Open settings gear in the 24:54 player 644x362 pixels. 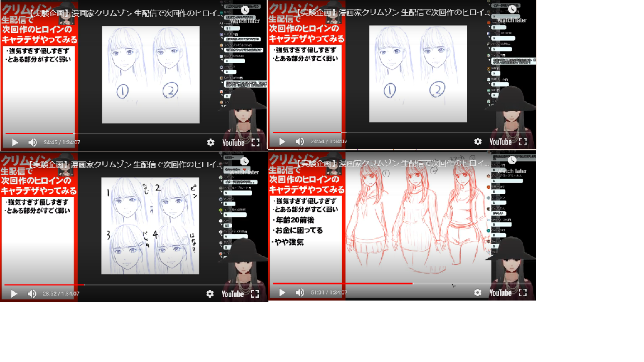[x=477, y=141]
